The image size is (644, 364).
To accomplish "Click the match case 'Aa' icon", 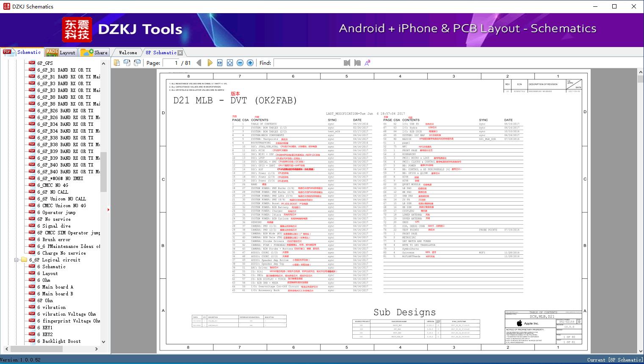I will pos(368,63).
